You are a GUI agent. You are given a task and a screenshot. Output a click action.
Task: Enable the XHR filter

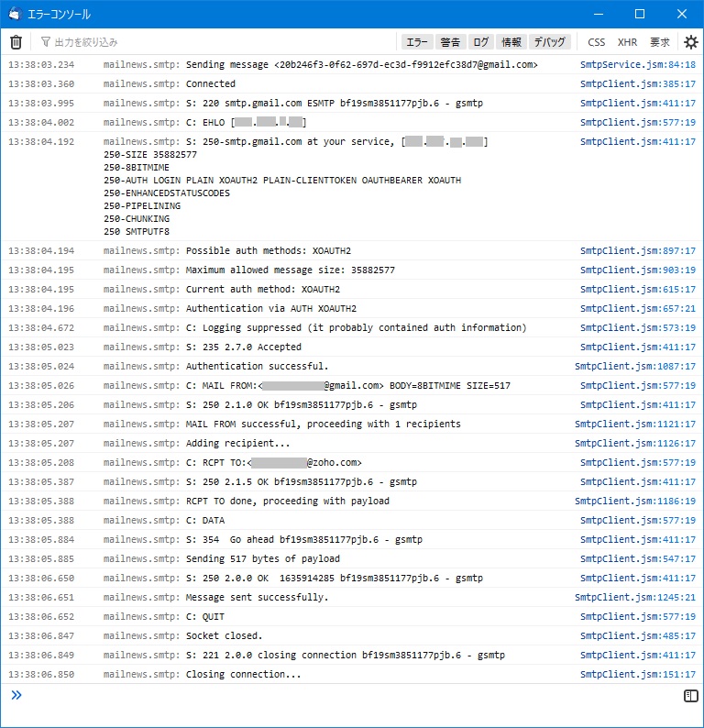627,42
